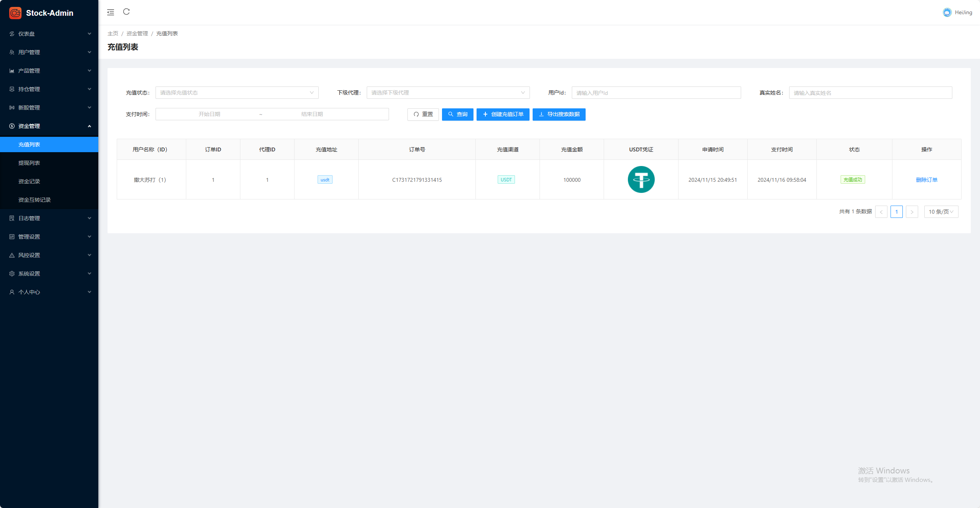Screen dimensions: 980x508
Task: Click the 用户Id input field
Action: coord(656,93)
